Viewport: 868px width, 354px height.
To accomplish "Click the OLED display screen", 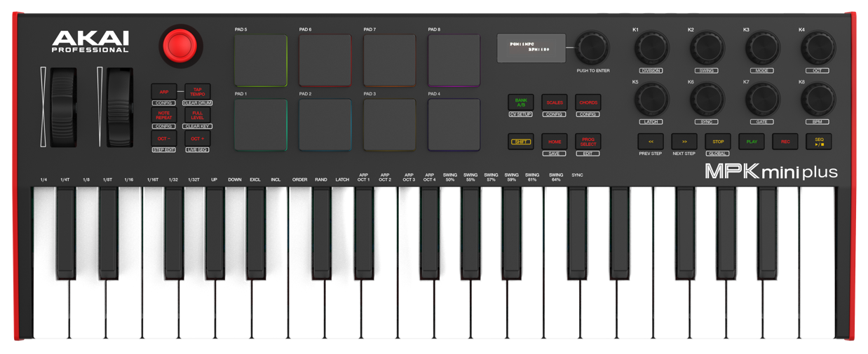I will (x=531, y=48).
